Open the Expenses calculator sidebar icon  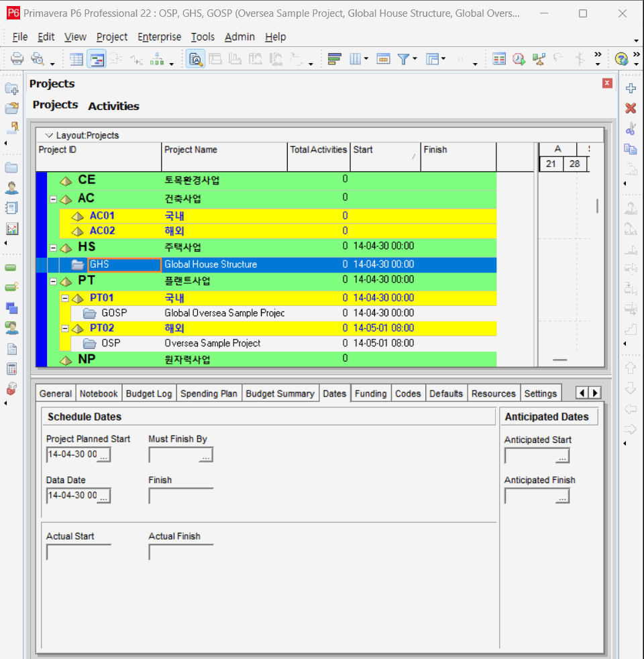click(x=11, y=368)
